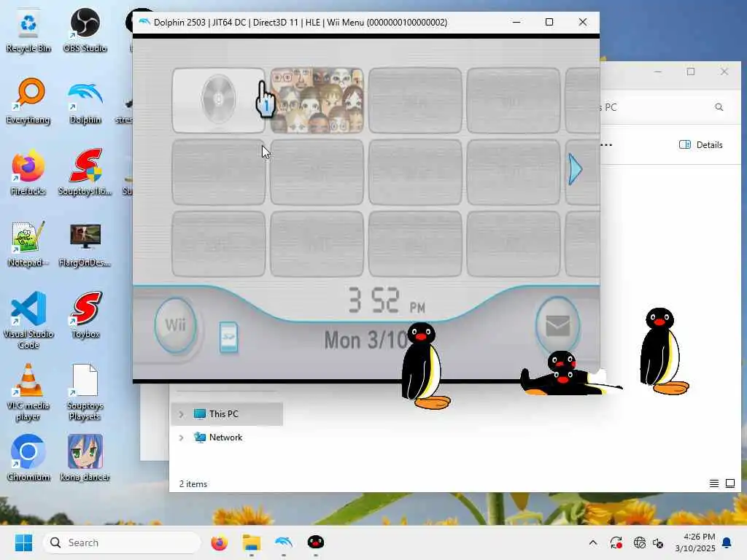Expand Network tree node

tap(181, 437)
